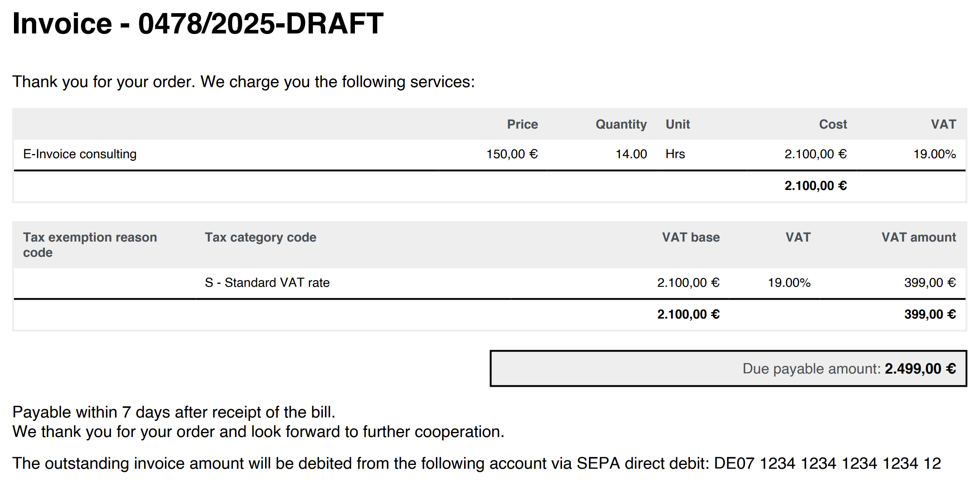Image resolution: width=980 pixels, height=484 pixels.
Task: Click the Unit column header
Action: point(678,124)
